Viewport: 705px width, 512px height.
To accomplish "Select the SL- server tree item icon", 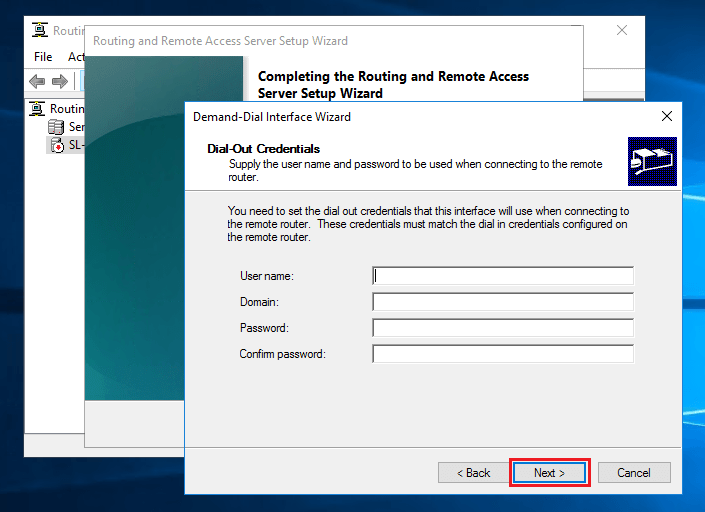I will (57, 145).
